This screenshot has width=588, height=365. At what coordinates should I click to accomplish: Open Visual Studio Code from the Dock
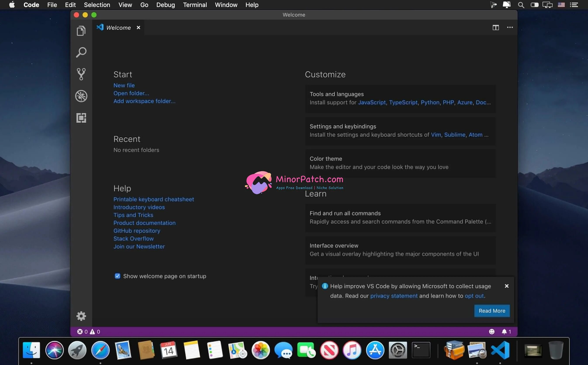[x=500, y=350]
